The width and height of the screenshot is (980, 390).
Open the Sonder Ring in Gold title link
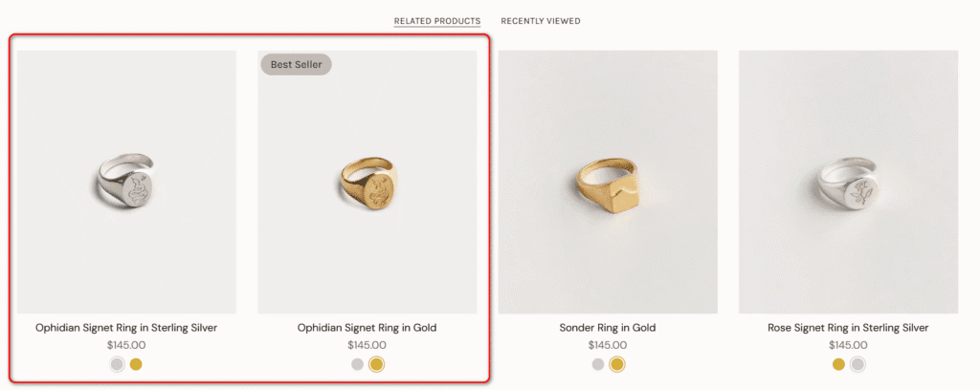tap(608, 328)
